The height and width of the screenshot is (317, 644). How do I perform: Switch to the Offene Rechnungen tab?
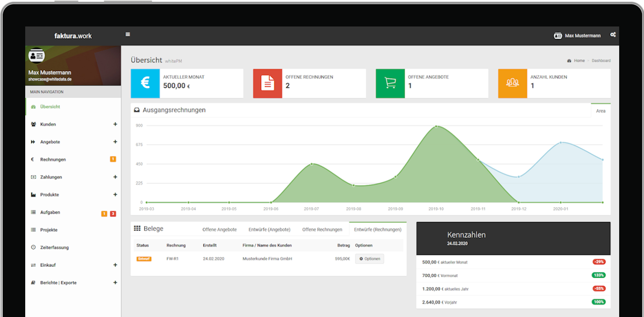322,229
